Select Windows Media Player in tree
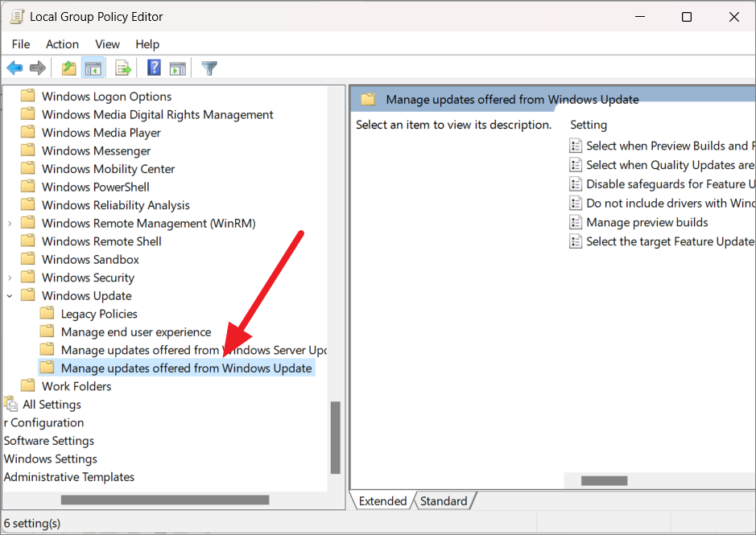This screenshot has height=535, width=756. click(x=101, y=133)
